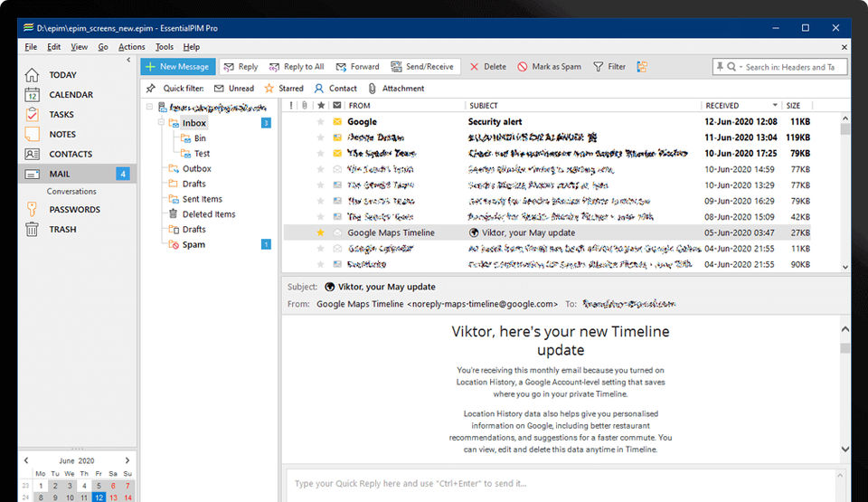
Task: Sort by the attachment paperclip column
Action: (x=305, y=105)
